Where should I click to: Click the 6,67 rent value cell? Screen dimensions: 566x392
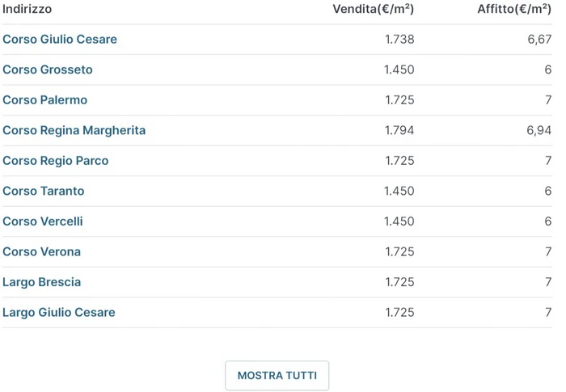point(539,40)
